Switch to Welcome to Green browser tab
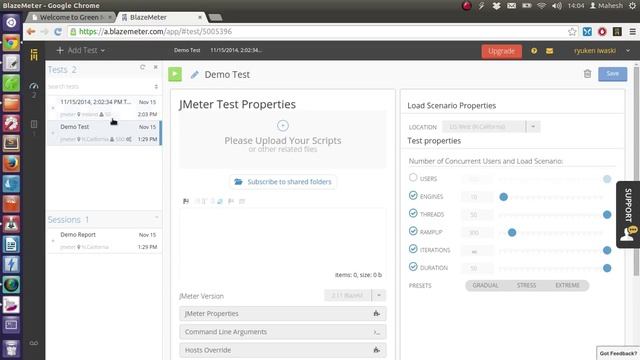 [70, 17]
